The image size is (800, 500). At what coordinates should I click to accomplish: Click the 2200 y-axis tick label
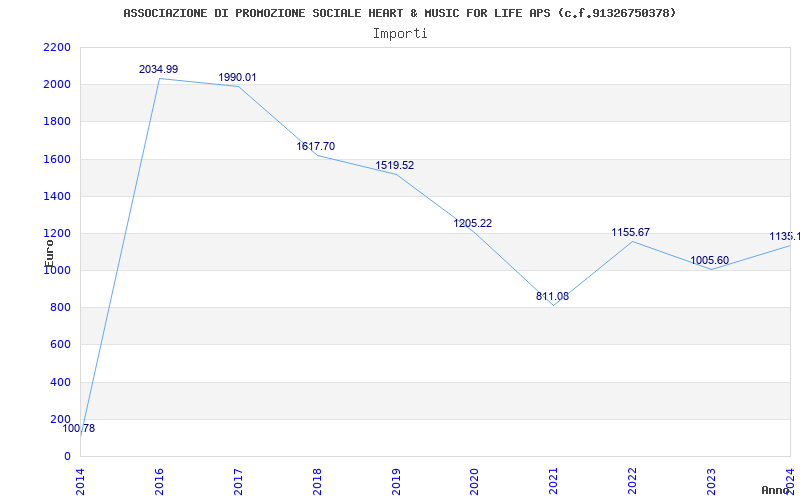[58, 47]
